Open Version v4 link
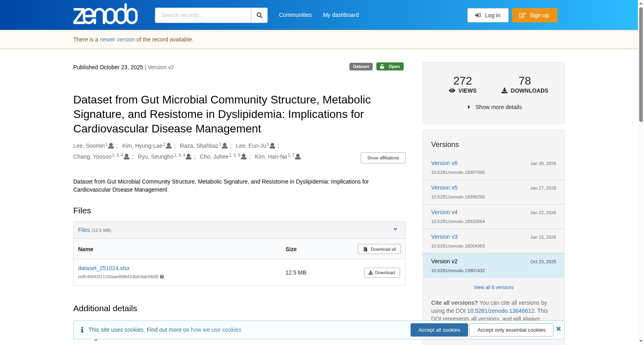Screen dimensions: 644x345 pos(444,212)
